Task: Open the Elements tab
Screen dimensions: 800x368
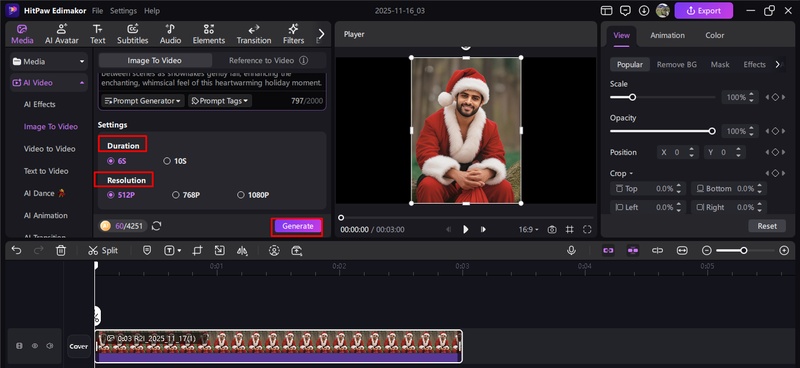Action: coord(209,34)
